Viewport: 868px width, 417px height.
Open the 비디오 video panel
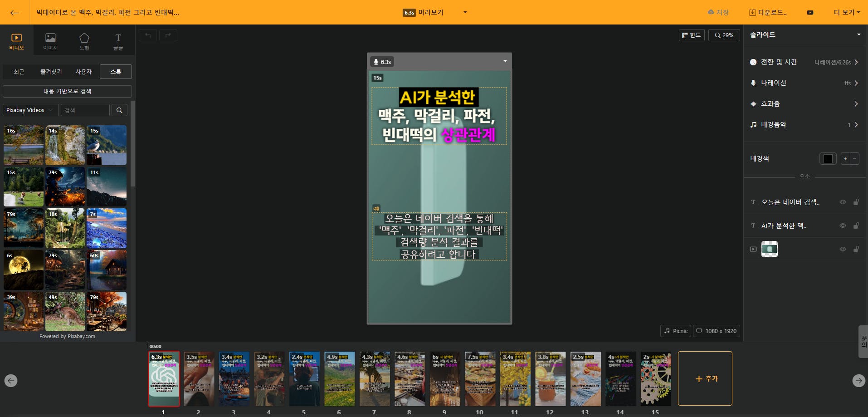(16, 41)
